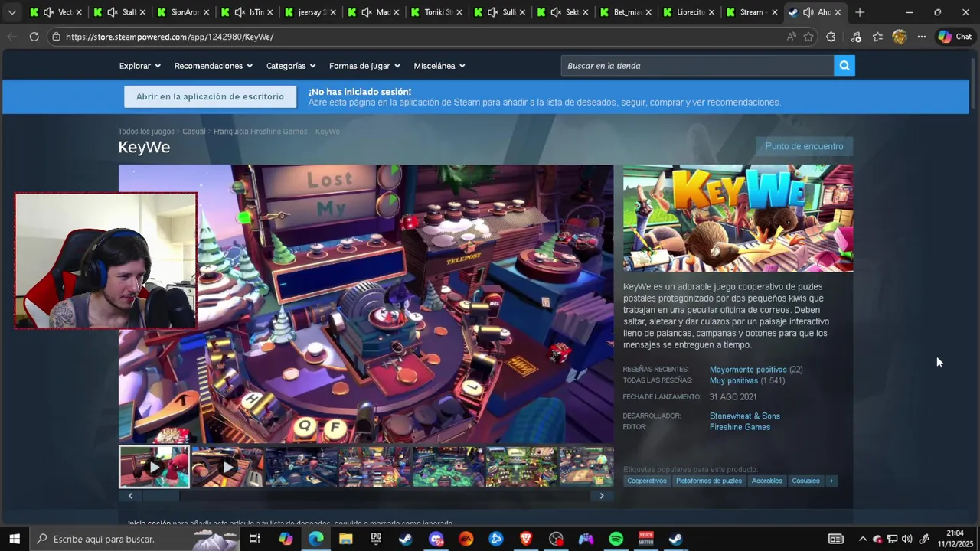Click the store search magnifier button
This screenshot has width=980, height=551.
(844, 66)
